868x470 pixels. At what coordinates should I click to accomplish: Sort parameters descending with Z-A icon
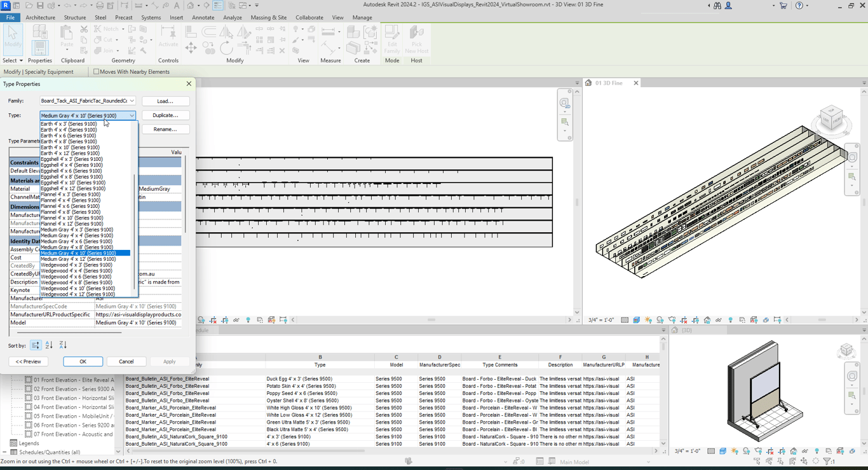pos(63,345)
